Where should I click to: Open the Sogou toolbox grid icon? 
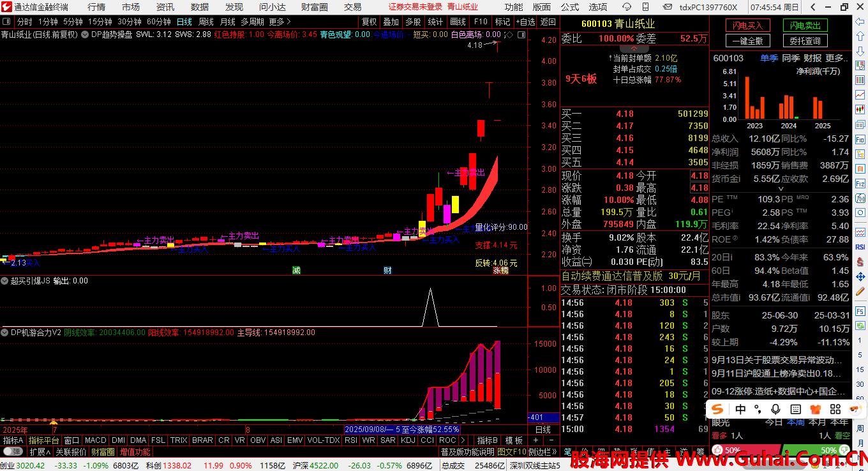[x=835, y=409]
